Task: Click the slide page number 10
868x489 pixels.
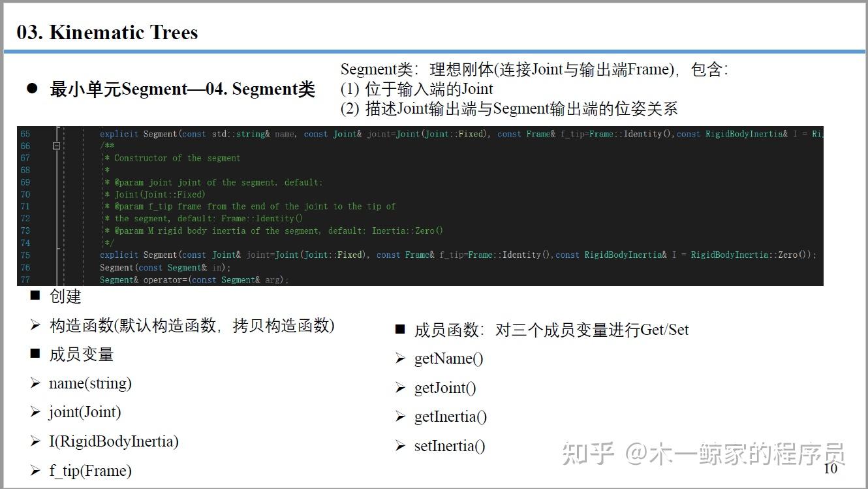Action: click(x=830, y=468)
